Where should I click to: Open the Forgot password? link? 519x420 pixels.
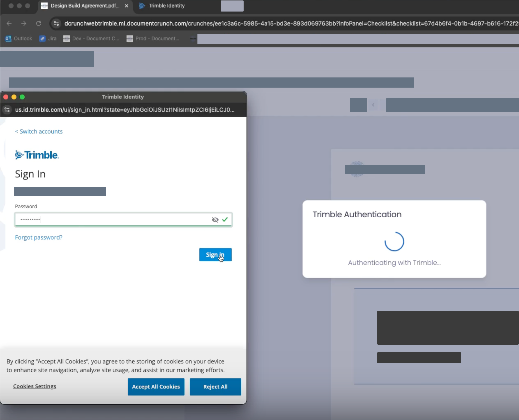tap(39, 237)
